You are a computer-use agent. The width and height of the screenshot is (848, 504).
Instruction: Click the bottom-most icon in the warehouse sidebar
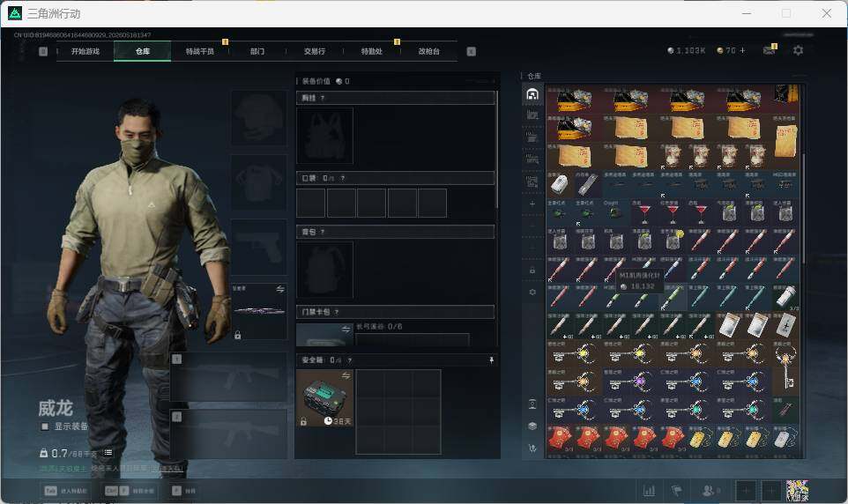tap(532, 448)
